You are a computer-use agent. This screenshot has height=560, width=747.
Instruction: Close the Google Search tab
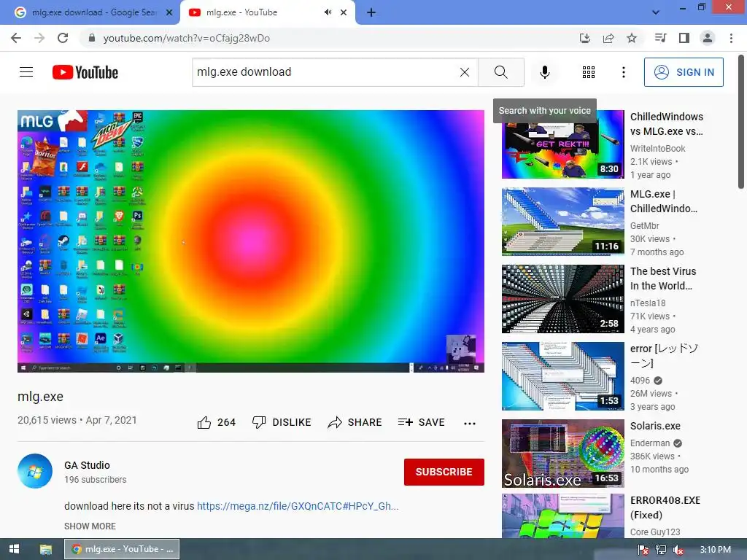coord(169,12)
